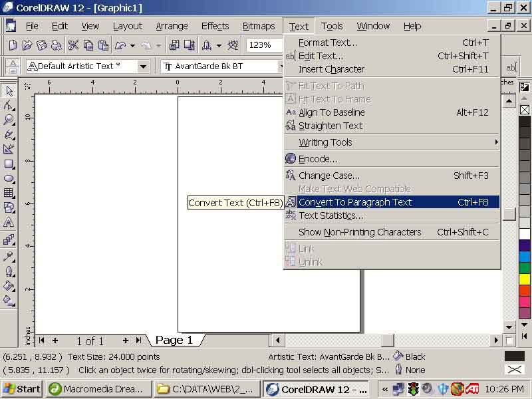Choose the Zoom tool magnifier
The width and height of the screenshot is (532, 399).
[9, 120]
